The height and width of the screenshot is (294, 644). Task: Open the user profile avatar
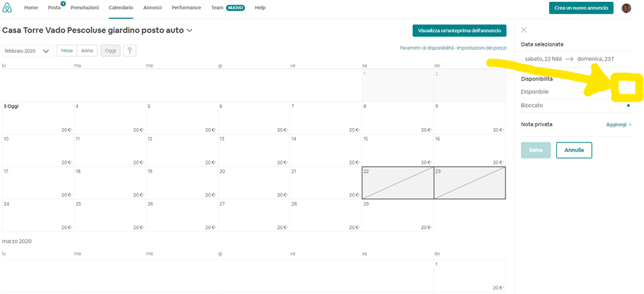point(627,8)
